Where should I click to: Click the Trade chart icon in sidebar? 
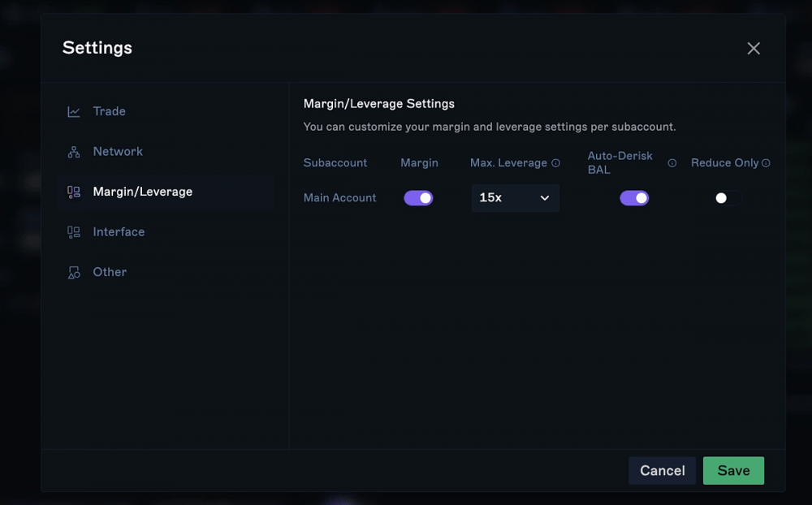point(74,111)
